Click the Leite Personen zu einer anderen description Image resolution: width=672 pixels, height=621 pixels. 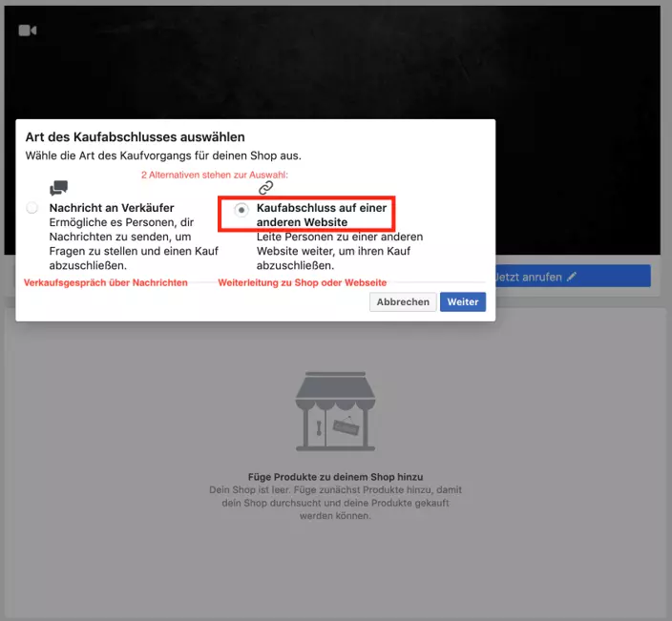pos(340,251)
